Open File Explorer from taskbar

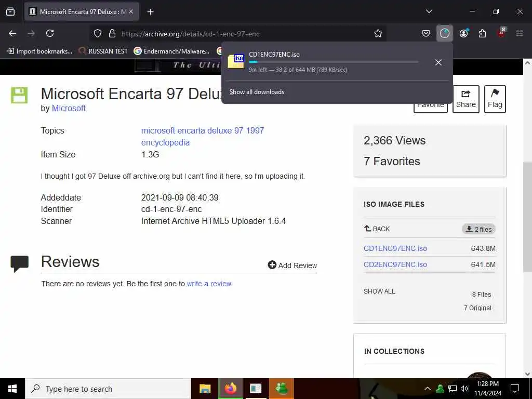pos(205,389)
